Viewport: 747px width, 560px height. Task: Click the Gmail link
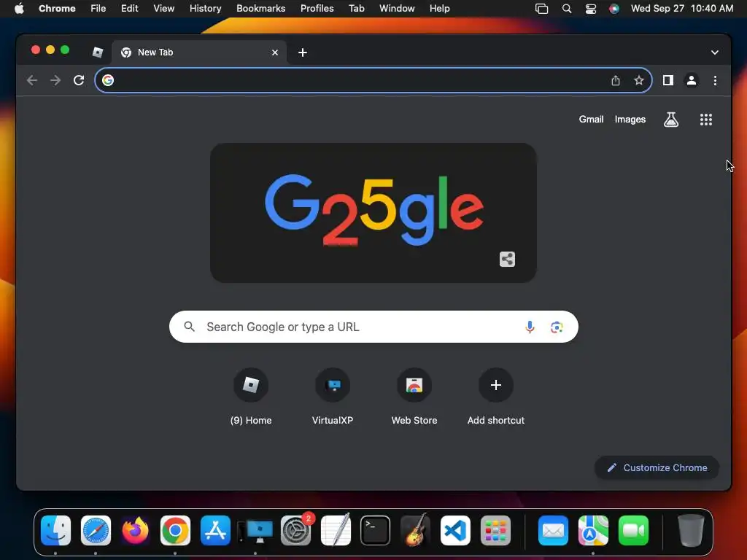click(x=591, y=120)
